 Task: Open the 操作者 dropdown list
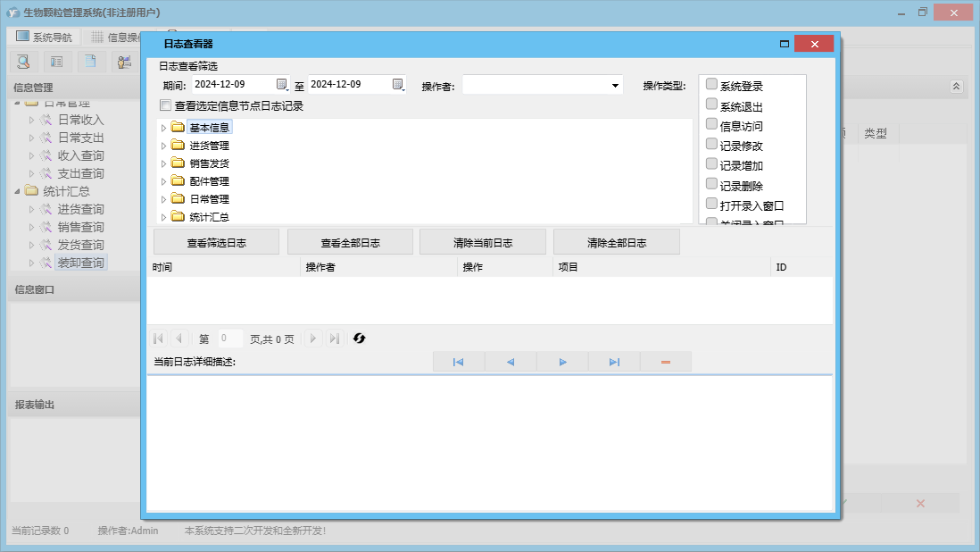pos(615,86)
